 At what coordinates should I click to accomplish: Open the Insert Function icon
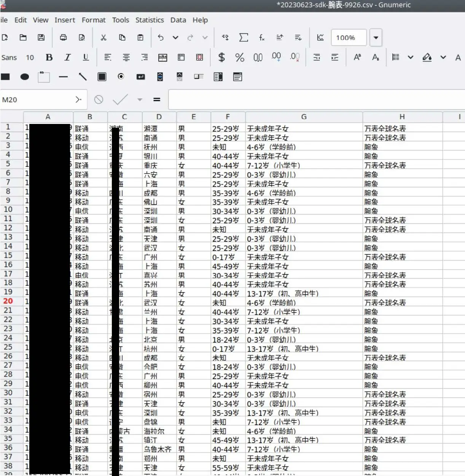click(x=261, y=37)
